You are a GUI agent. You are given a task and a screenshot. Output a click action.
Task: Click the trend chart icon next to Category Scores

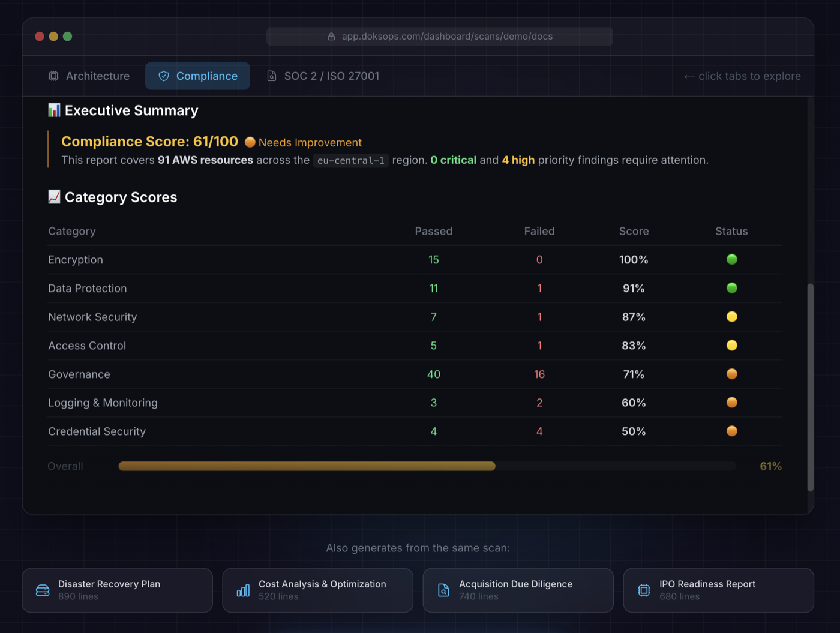[53, 196]
